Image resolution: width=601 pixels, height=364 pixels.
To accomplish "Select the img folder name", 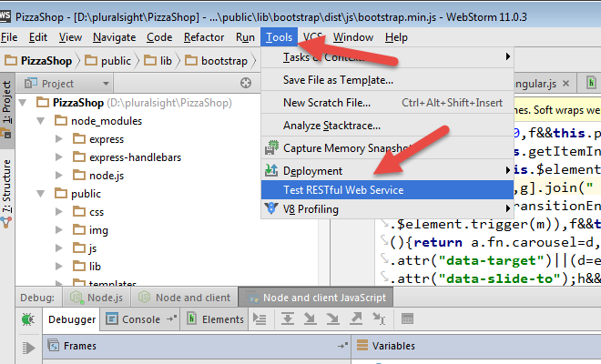I will pyautogui.click(x=98, y=230).
